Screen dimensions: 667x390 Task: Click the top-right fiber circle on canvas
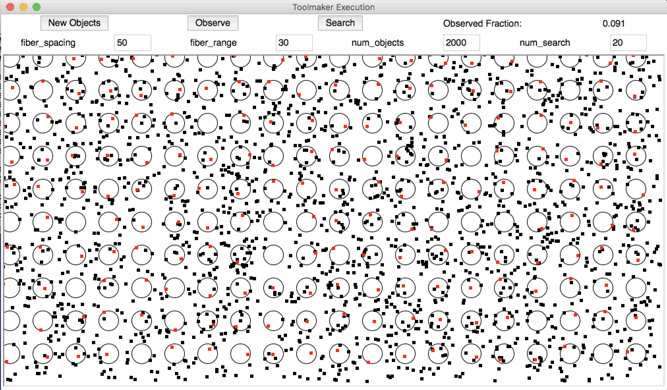point(636,59)
